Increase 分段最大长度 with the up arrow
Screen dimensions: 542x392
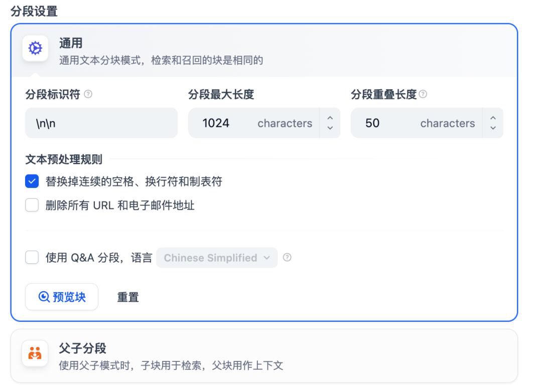[x=330, y=119]
